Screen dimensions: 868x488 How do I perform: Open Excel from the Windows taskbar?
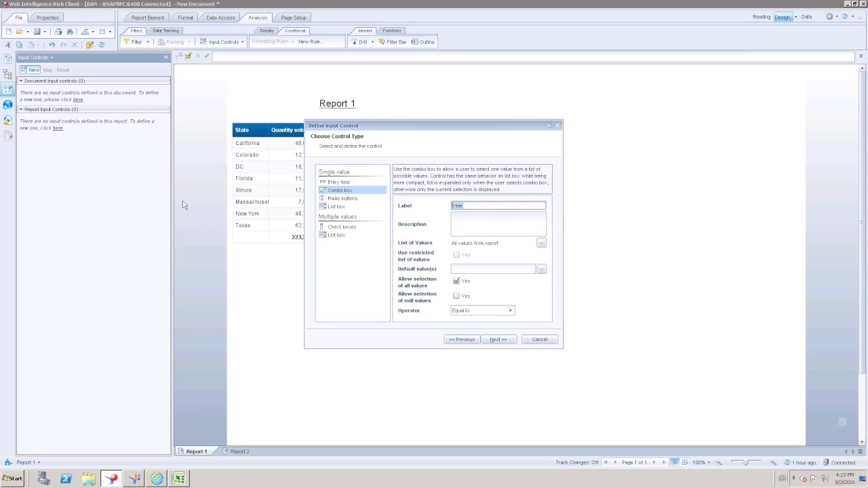point(179,479)
